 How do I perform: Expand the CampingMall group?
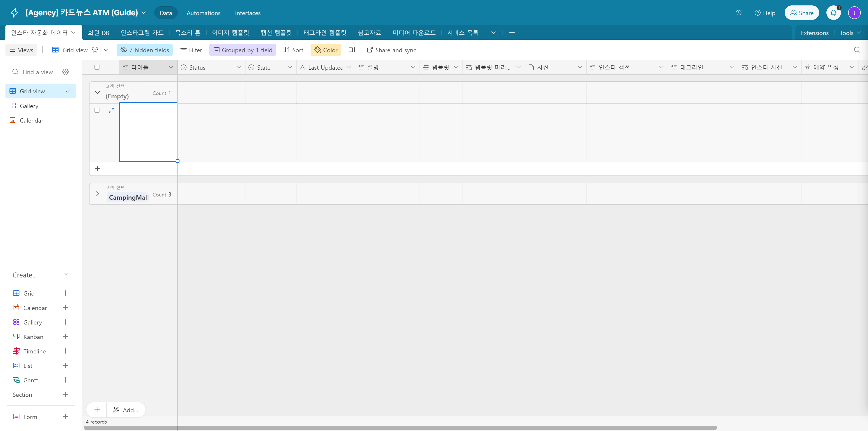[x=97, y=194]
